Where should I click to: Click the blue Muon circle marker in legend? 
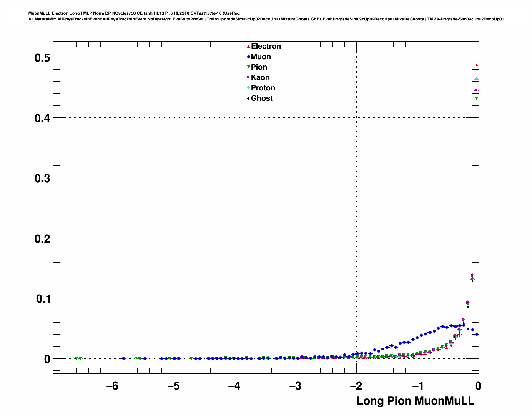coord(248,57)
